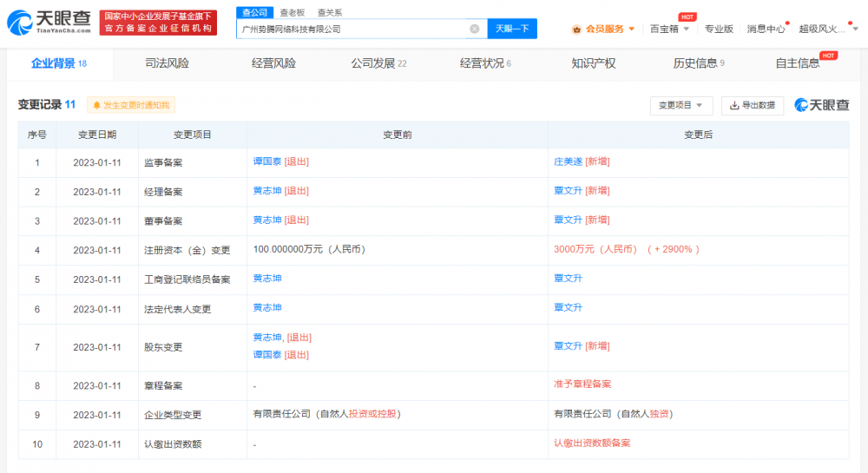Switch to the 查公司 search tab

pos(254,12)
